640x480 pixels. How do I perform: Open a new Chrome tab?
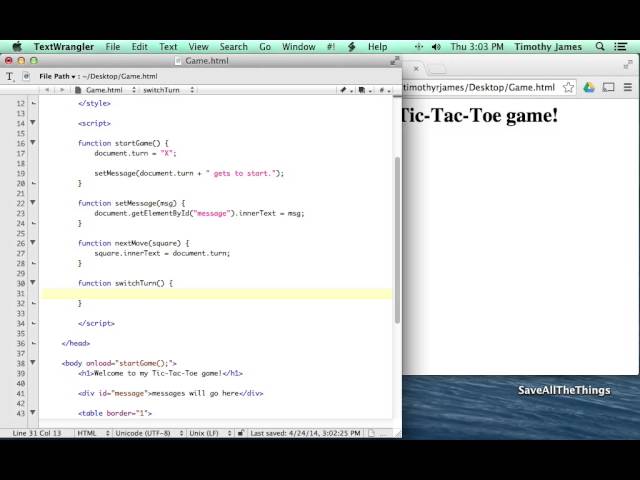click(x=437, y=69)
